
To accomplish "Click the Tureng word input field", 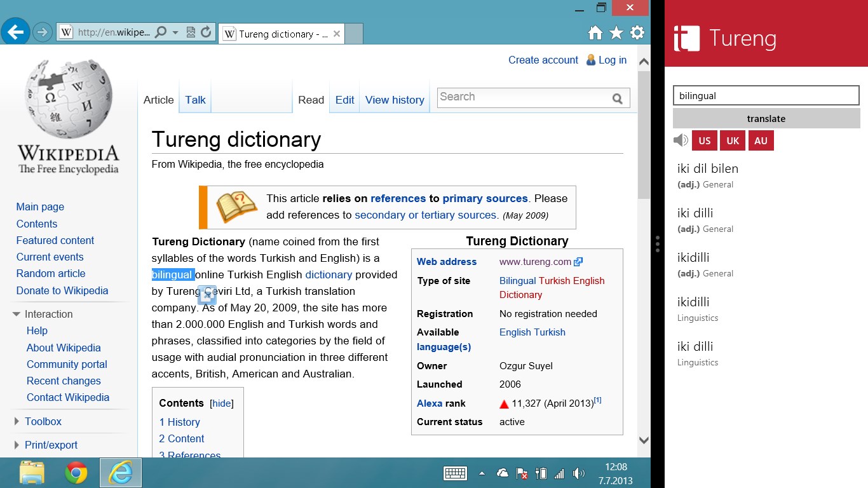I will (x=766, y=96).
